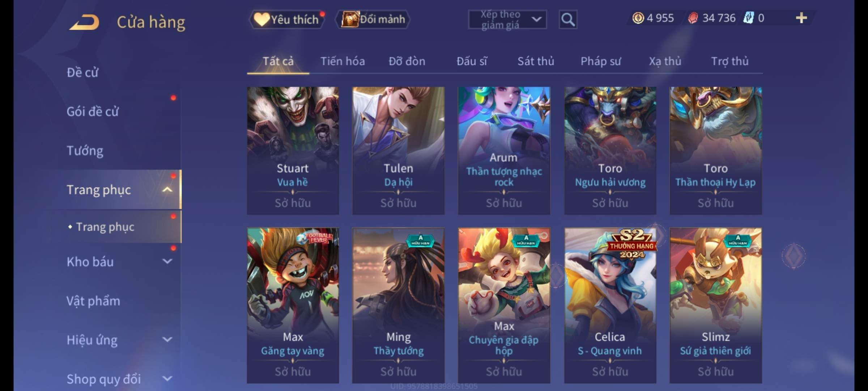Open Yêu thích heart favorites
The image size is (868, 391).
[x=287, y=19]
